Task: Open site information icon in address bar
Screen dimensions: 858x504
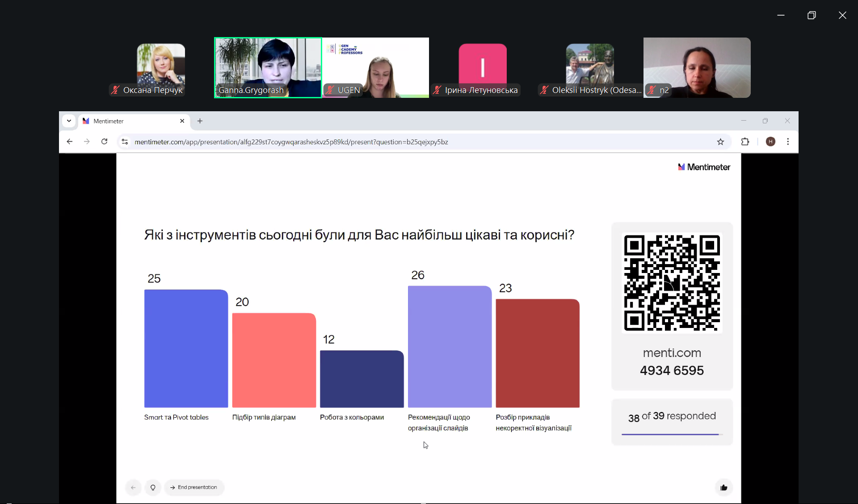Action: click(125, 142)
